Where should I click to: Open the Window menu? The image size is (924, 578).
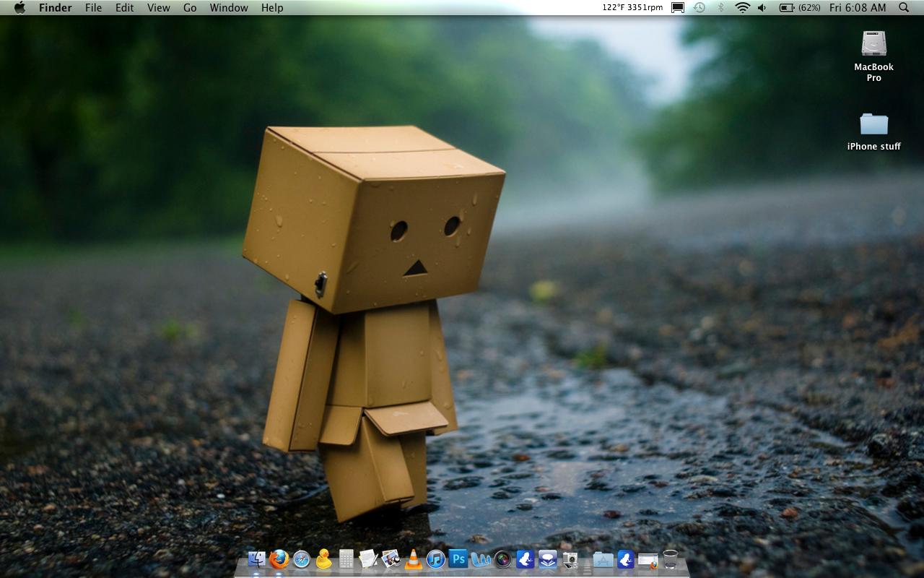point(229,8)
